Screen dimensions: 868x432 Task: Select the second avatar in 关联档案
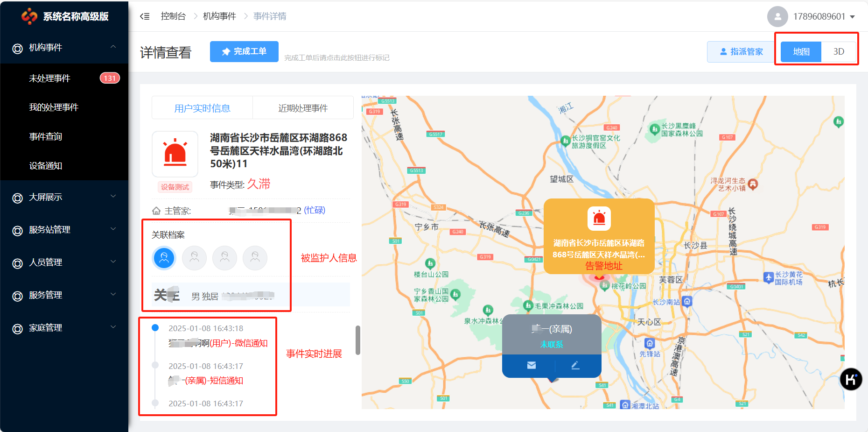[x=194, y=258]
